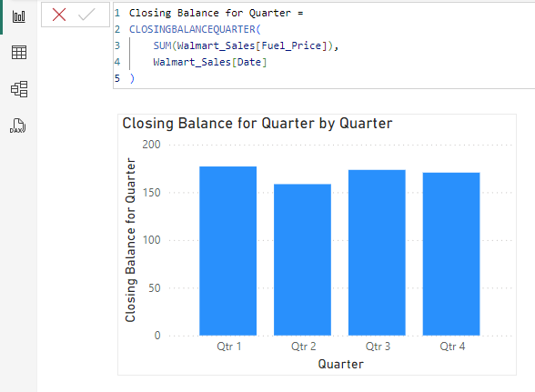
Task: Select the Qtr 2 bar
Action: 302,259
